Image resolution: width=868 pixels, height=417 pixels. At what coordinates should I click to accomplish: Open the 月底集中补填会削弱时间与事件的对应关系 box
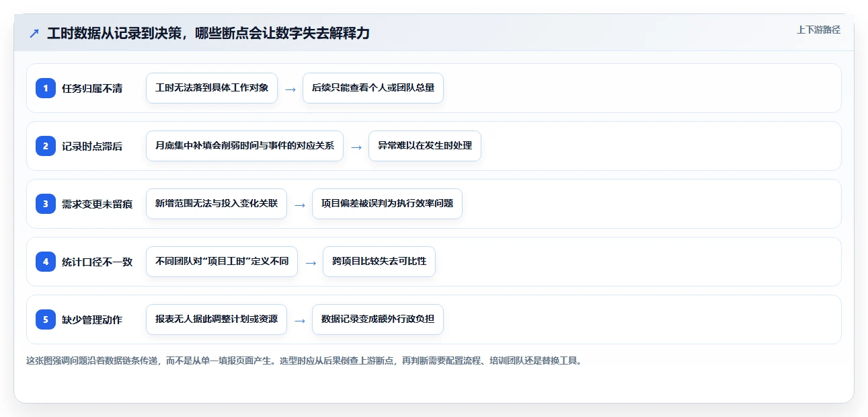245,146
